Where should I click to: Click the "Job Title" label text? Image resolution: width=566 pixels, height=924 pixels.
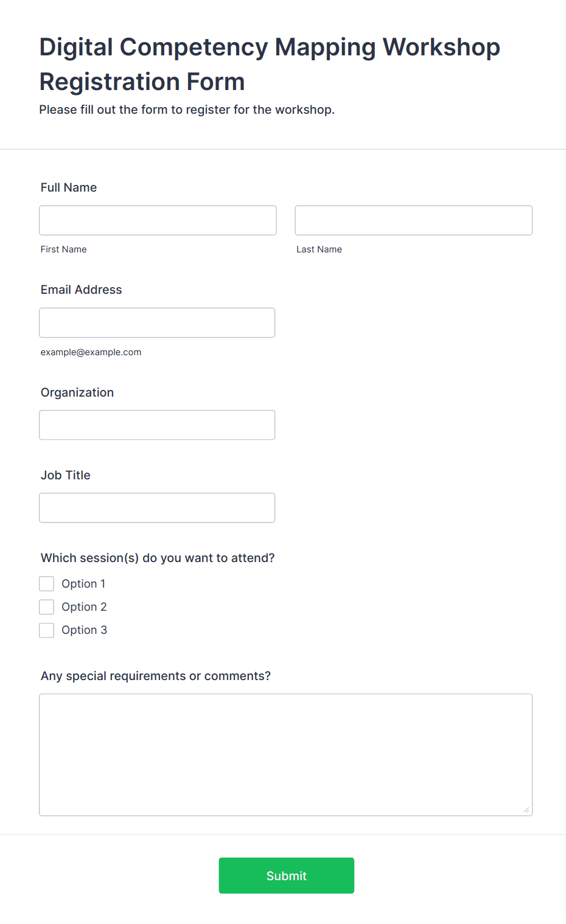(66, 475)
